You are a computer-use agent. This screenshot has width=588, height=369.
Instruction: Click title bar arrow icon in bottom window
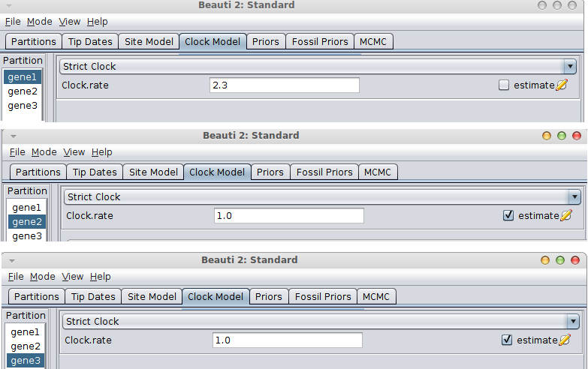coord(12,261)
